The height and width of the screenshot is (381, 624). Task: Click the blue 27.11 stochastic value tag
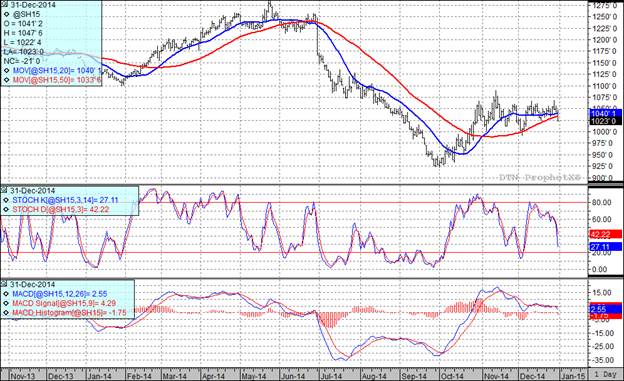click(x=605, y=247)
